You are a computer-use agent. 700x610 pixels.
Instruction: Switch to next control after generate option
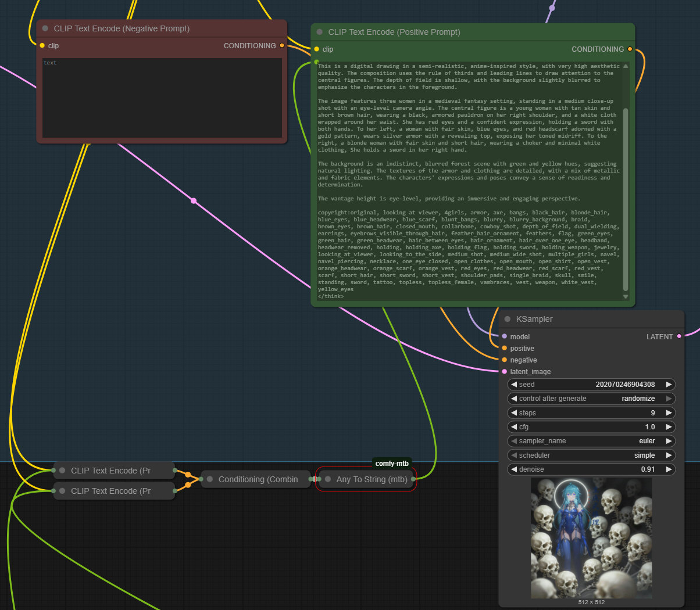669,399
